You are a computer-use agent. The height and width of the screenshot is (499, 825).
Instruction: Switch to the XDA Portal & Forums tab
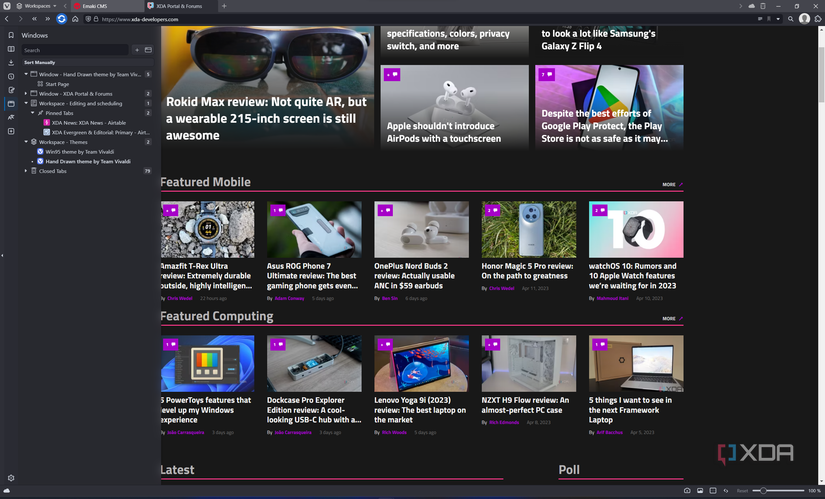pyautogui.click(x=180, y=6)
